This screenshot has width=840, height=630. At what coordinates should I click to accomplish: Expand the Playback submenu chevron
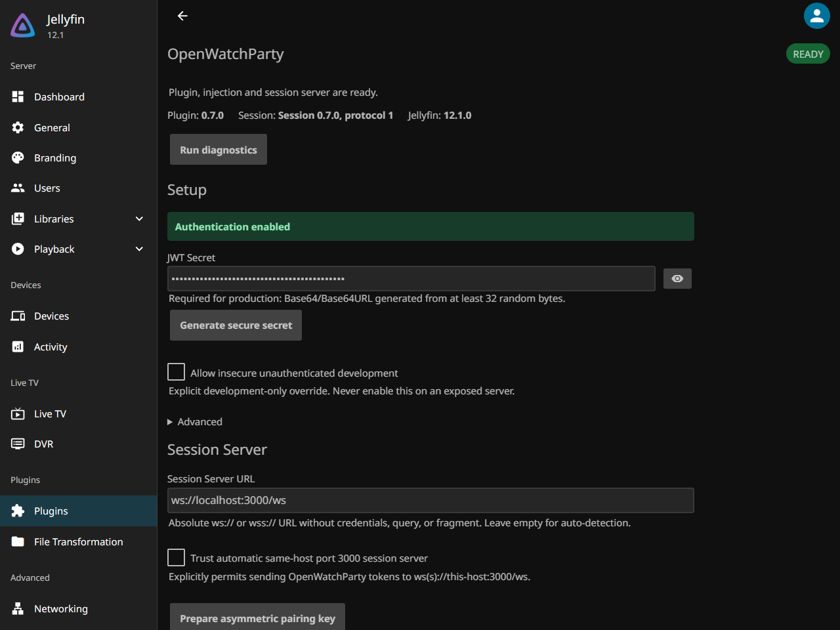click(139, 249)
